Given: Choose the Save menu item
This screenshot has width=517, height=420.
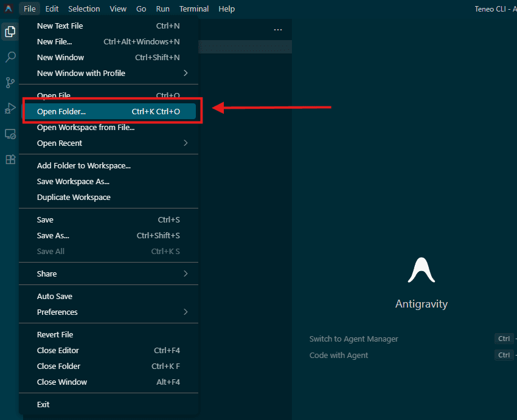Looking at the screenshot, I should [108, 219].
